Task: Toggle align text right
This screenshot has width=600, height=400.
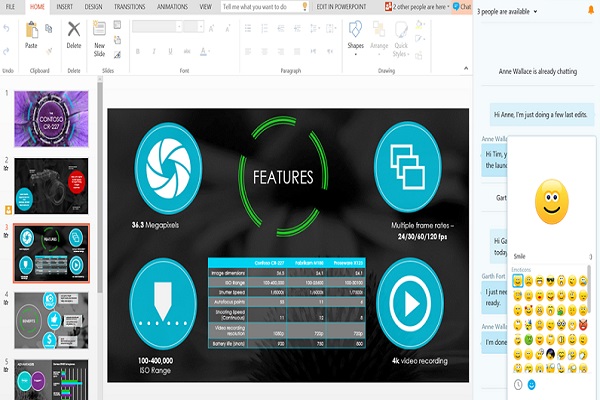Action: tap(280, 51)
